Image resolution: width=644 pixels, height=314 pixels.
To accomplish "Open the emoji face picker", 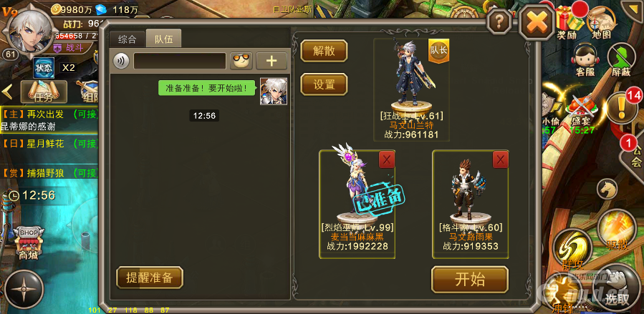I will (x=241, y=61).
